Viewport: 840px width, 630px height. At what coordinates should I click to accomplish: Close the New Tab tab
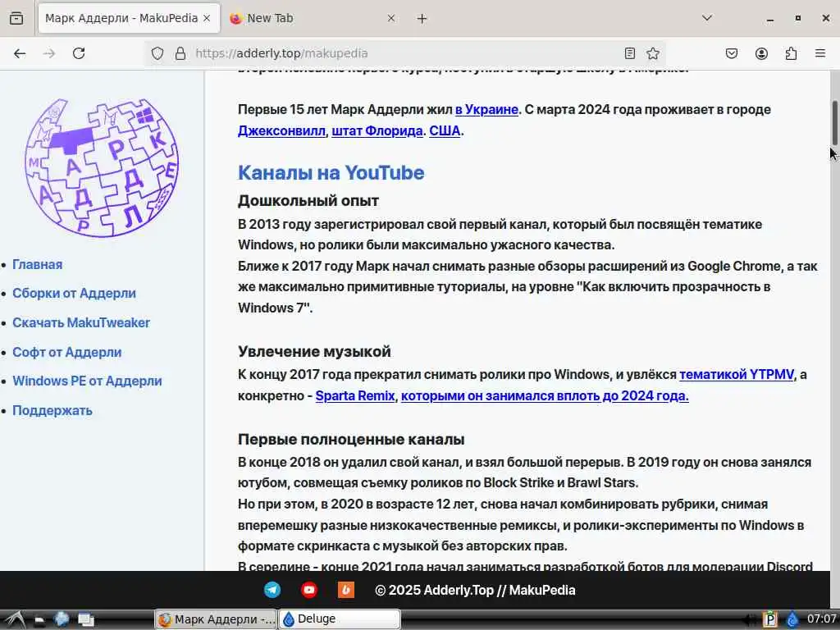coord(391,18)
